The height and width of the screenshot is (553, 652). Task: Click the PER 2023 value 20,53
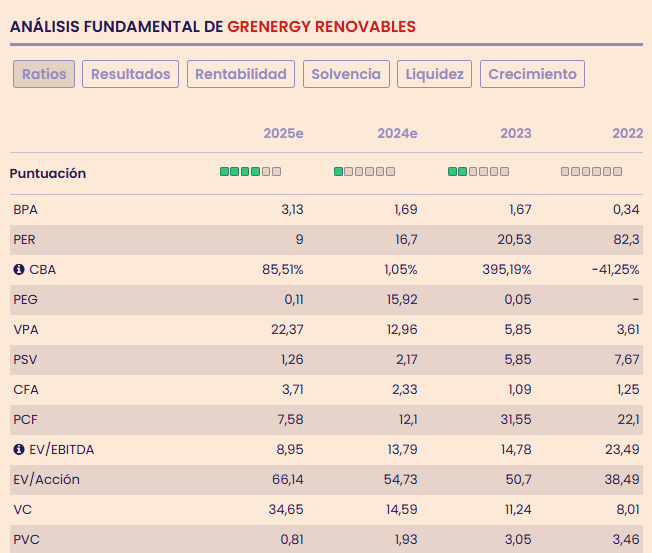[514, 239]
